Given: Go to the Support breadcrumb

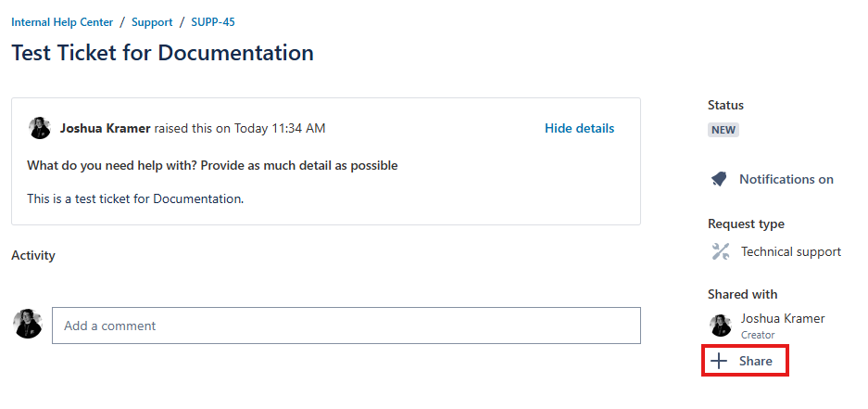Looking at the screenshot, I should (x=152, y=21).
